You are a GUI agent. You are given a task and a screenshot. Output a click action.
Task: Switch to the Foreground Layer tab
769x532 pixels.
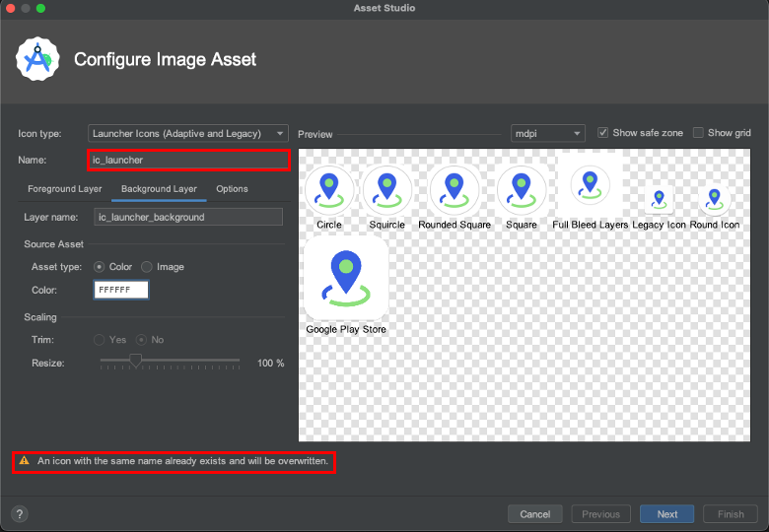coord(65,189)
